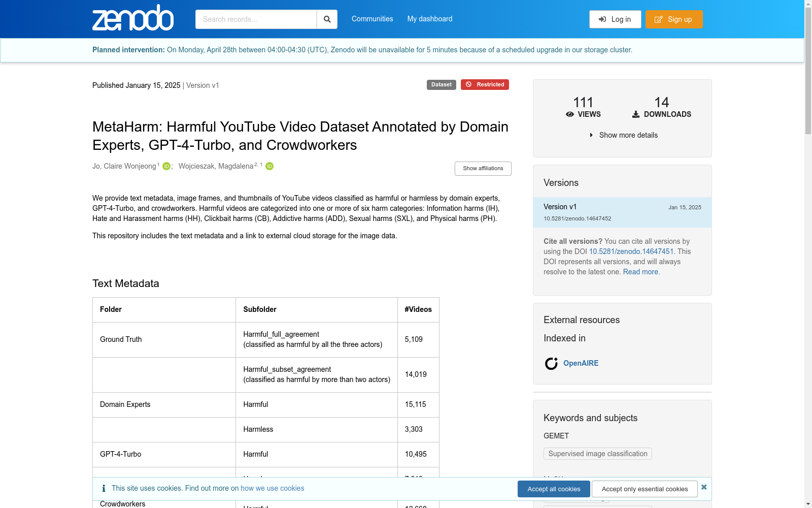Click the 'GPT-4-Turbo' folder cell
Viewport: 812px width, 508px height.
coord(164,455)
